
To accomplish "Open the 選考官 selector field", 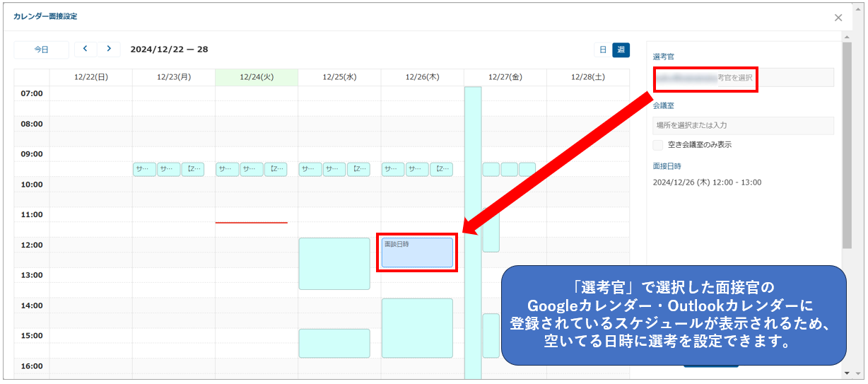I will click(x=742, y=77).
